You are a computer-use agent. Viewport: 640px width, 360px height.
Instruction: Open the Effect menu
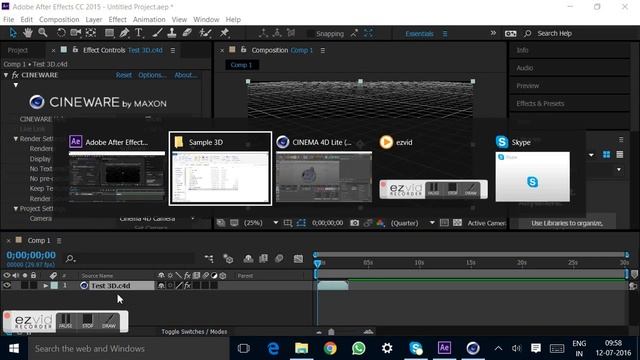click(117, 20)
